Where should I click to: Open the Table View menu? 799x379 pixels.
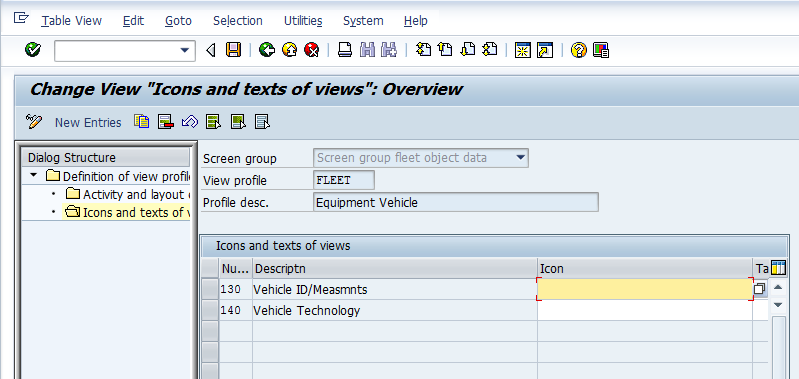click(71, 21)
